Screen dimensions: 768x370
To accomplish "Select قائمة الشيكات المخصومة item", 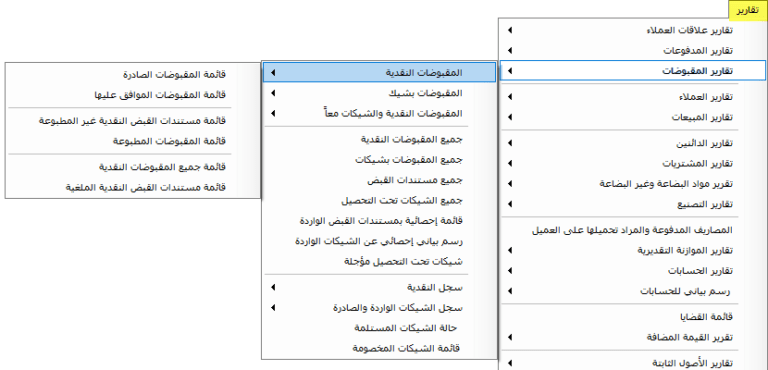I will click(380, 348).
